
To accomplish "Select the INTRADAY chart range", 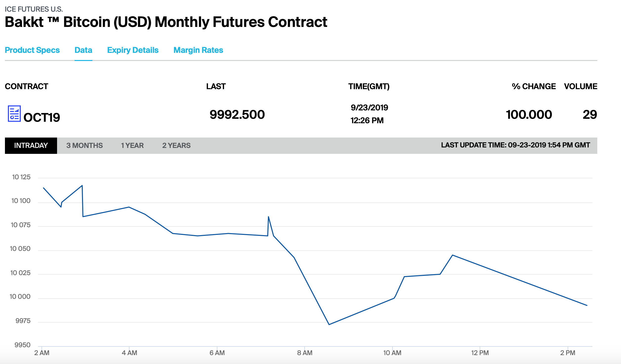I will click(x=31, y=145).
